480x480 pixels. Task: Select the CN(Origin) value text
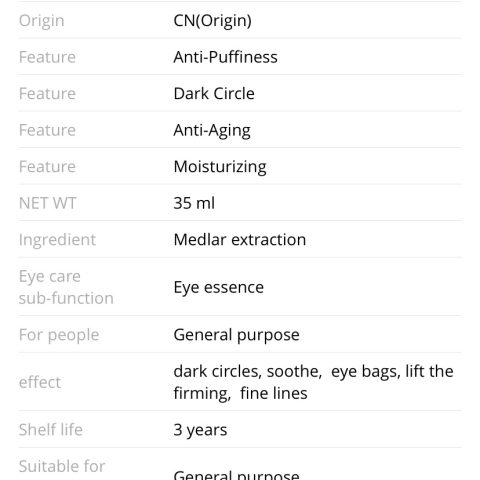212,21
